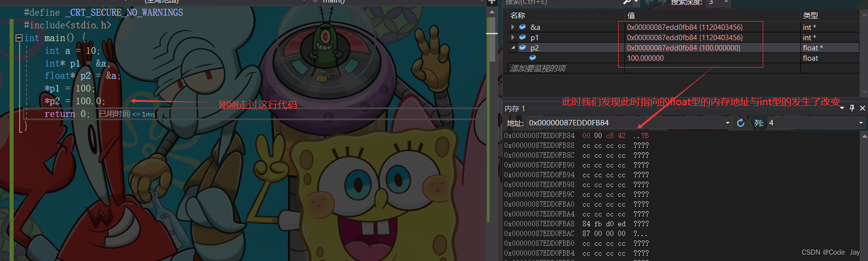Click the watch search magnifier icon
This screenshot has height=261, width=868.
[x=627, y=2]
